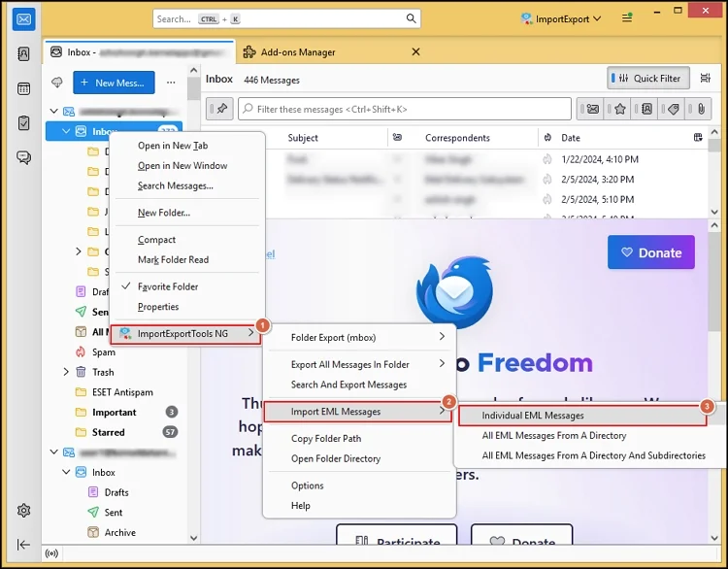Open the Thunderbird app menu
The width and height of the screenshot is (728, 569).
tap(627, 18)
